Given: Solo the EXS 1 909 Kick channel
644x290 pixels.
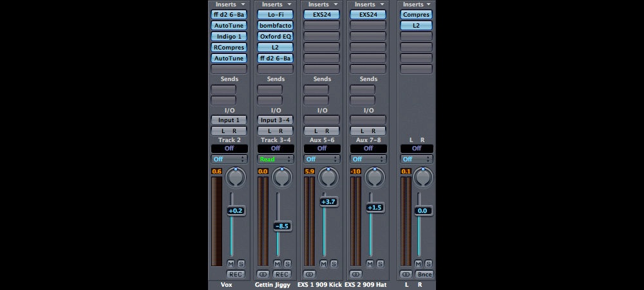Looking at the screenshot, I should [x=334, y=264].
